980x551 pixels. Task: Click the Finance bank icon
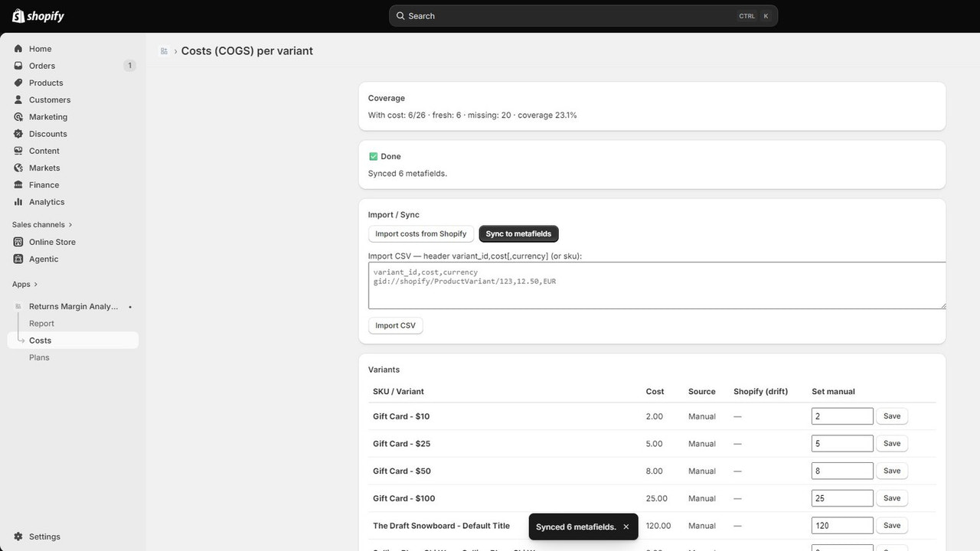coord(18,184)
